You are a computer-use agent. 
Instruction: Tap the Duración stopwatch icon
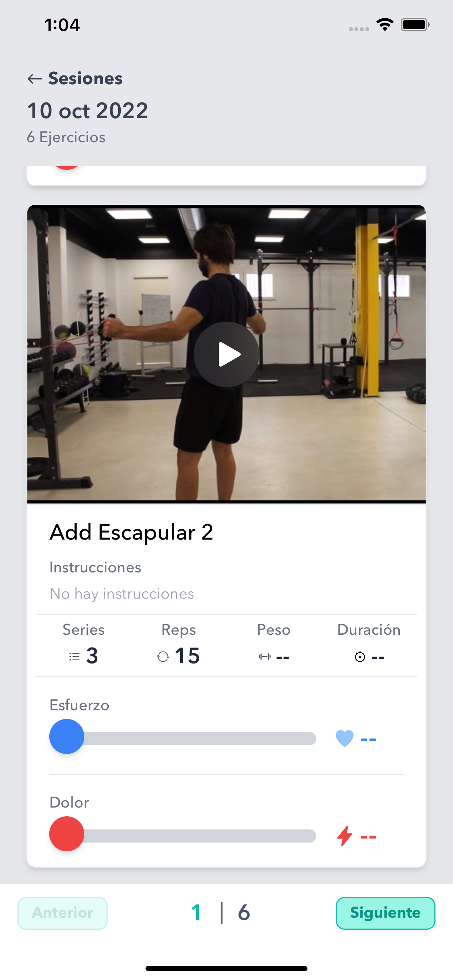pyautogui.click(x=360, y=657)
